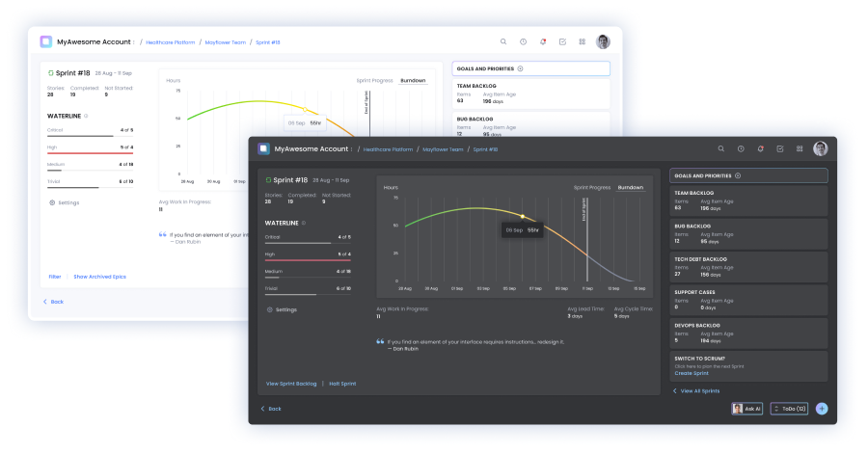Click the search icon in the light window

503,41
